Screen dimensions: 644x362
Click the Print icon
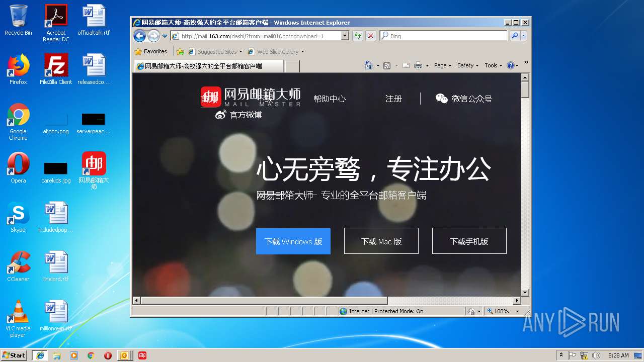[418, 65]
